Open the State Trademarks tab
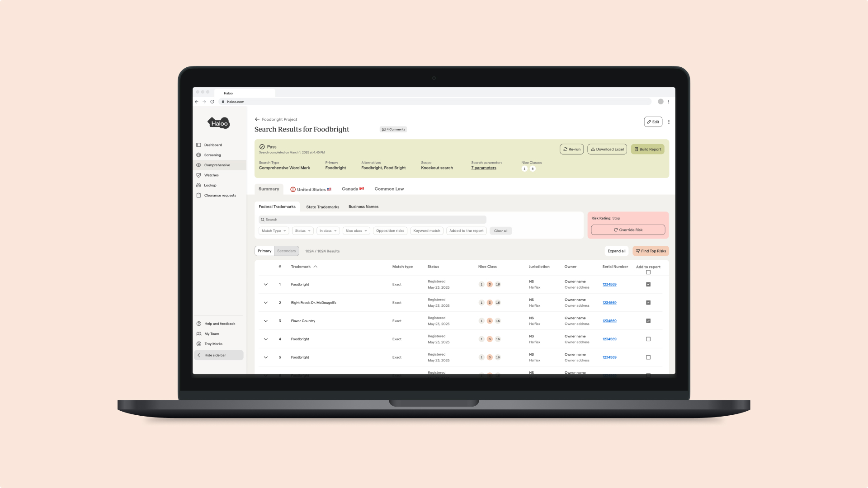868x488 pixels. pyautogui.click(x=322, y=207)
